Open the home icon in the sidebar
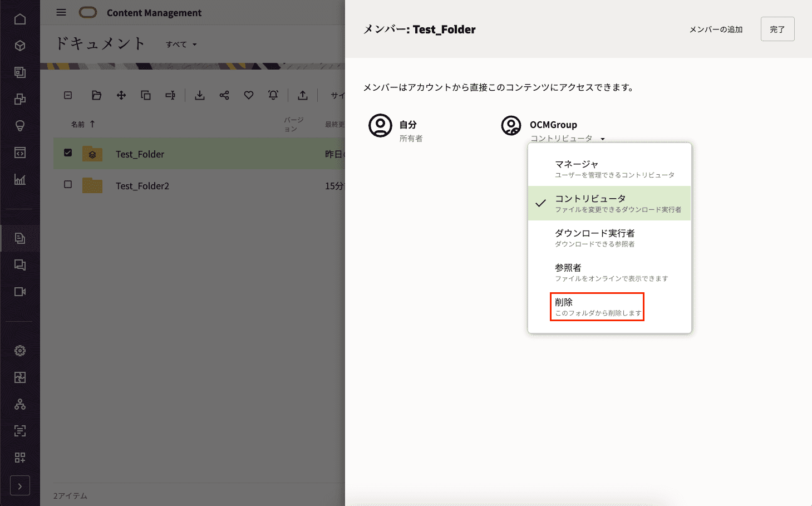The width and height of the screenshot is (812, 506). point(20,19)
